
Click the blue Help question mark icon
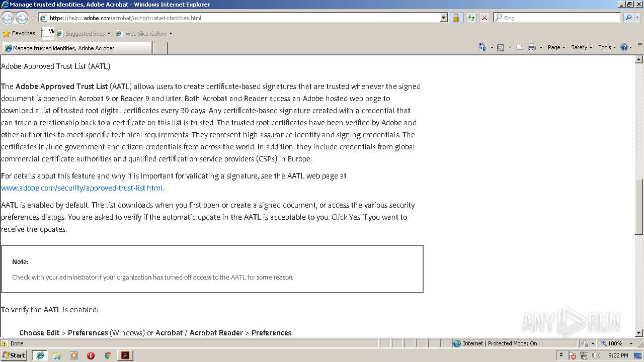624,47
